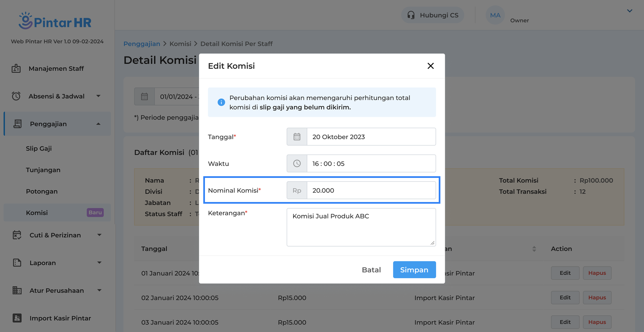Screen dimensions: 644x332
Task: Click the Penggajian breadcrumb link
Action: (142, 44)
